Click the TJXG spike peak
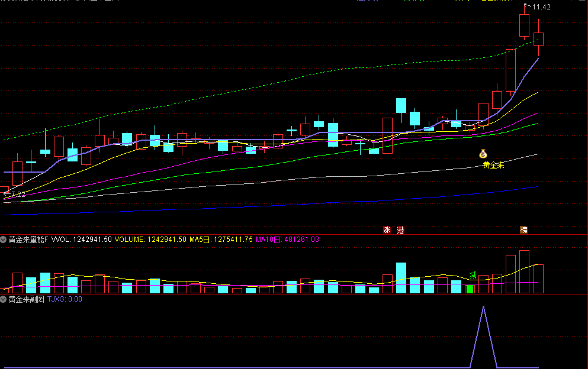This screenshot has width=588, height=369. (483, 307)
